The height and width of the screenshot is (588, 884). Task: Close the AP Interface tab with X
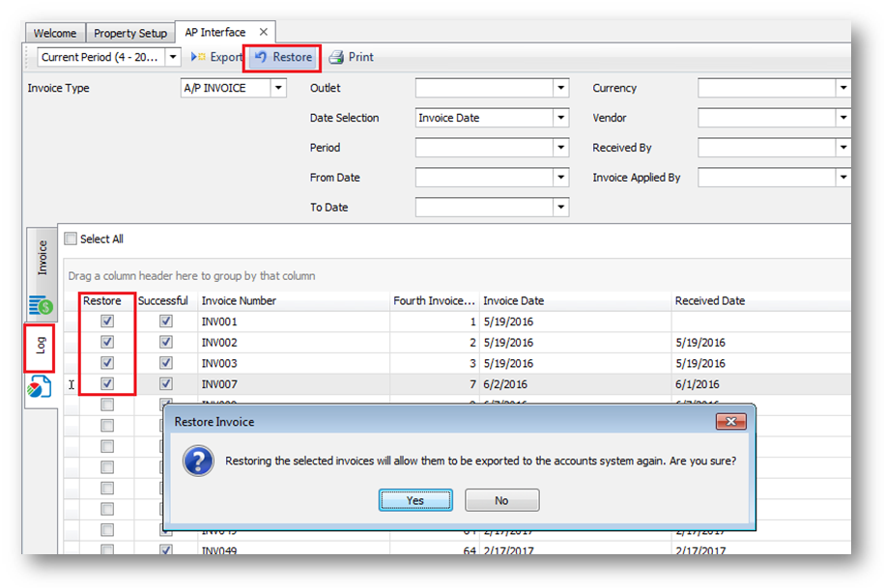[264, 33]
